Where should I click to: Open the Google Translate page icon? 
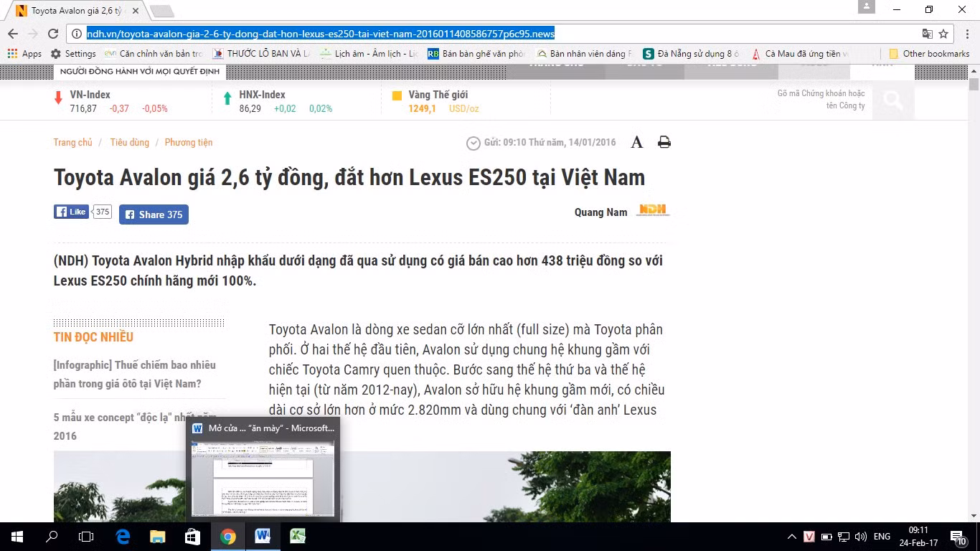[x=928, y=34]
